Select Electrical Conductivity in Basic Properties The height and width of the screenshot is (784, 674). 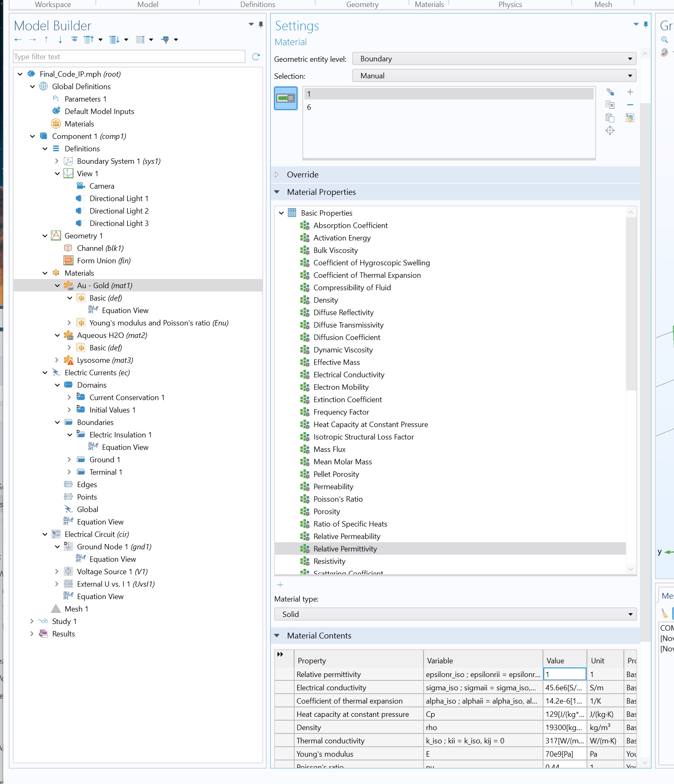pyautogui.click(x=348, y=375)
